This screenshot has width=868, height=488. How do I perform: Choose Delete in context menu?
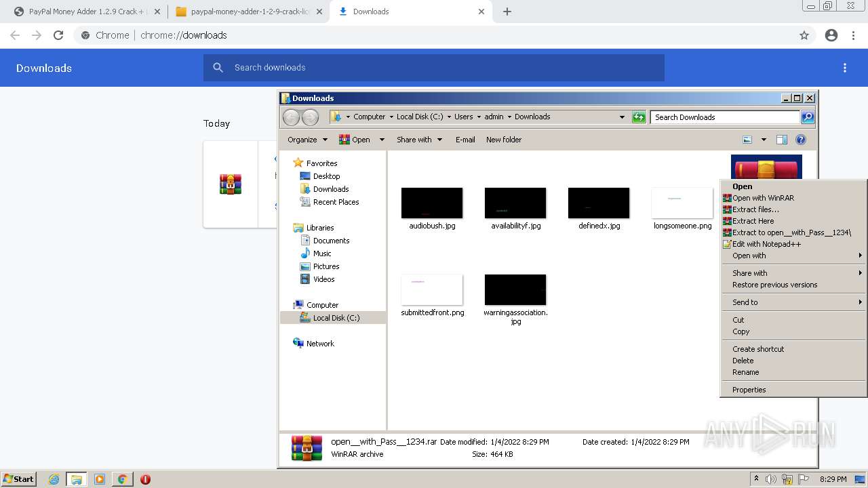point(793,361)
